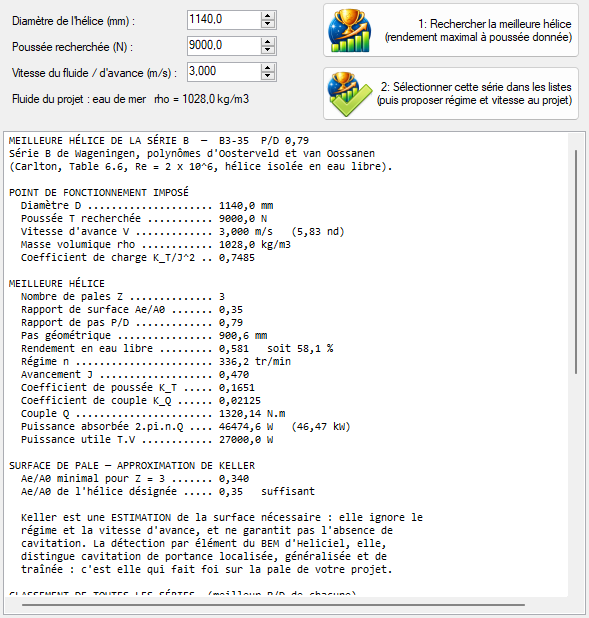Click the "Rendement en eau libre" 0,581 line

[177, 348]
